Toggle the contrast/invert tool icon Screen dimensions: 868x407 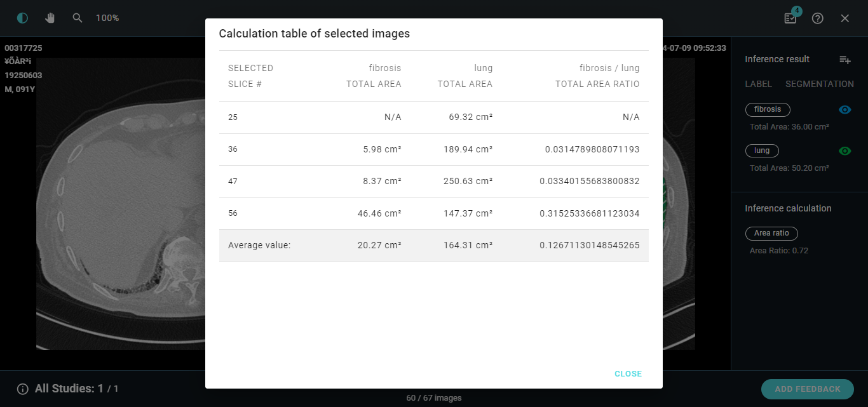pos(22,18)
